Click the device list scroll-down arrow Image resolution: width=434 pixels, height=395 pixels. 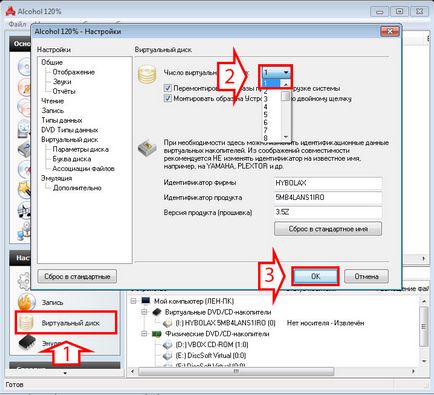point(424,361)
